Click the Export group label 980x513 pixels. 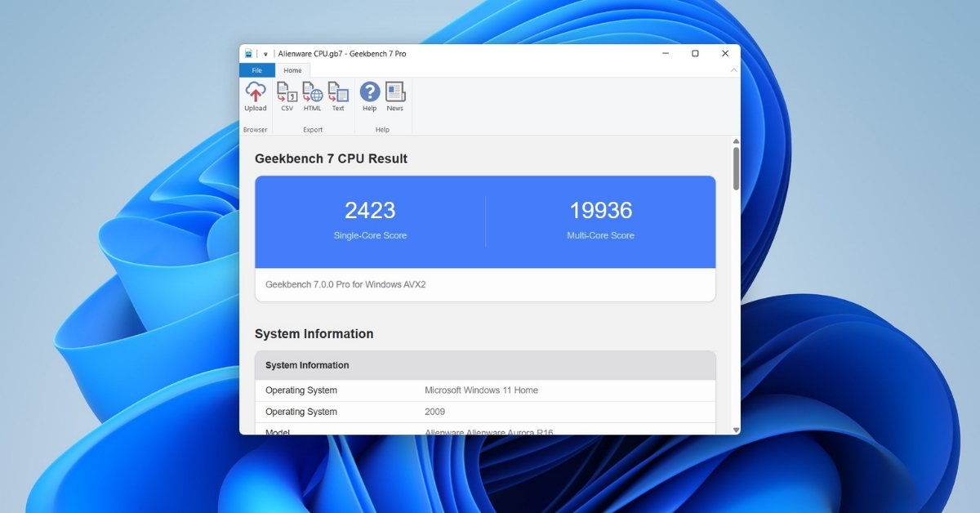click(313, 130)
